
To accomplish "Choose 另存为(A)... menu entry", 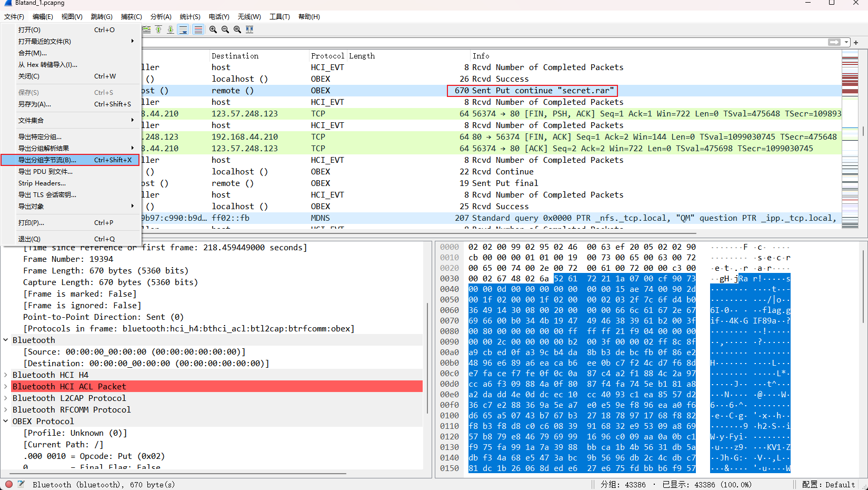I will click(x=71, y=104).
